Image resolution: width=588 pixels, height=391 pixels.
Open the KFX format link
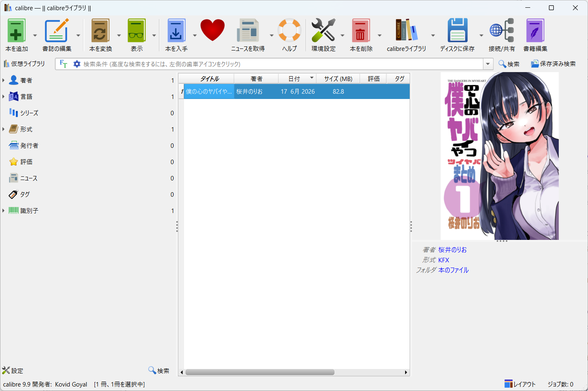[x=443, y=260]
